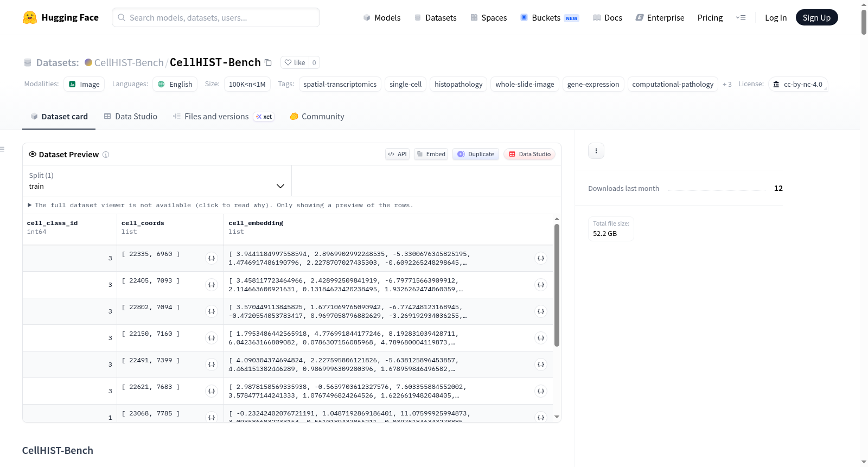This screenshot has width=868, height=467.
Task: Click the Image modality tag
Action: point(84,84)
